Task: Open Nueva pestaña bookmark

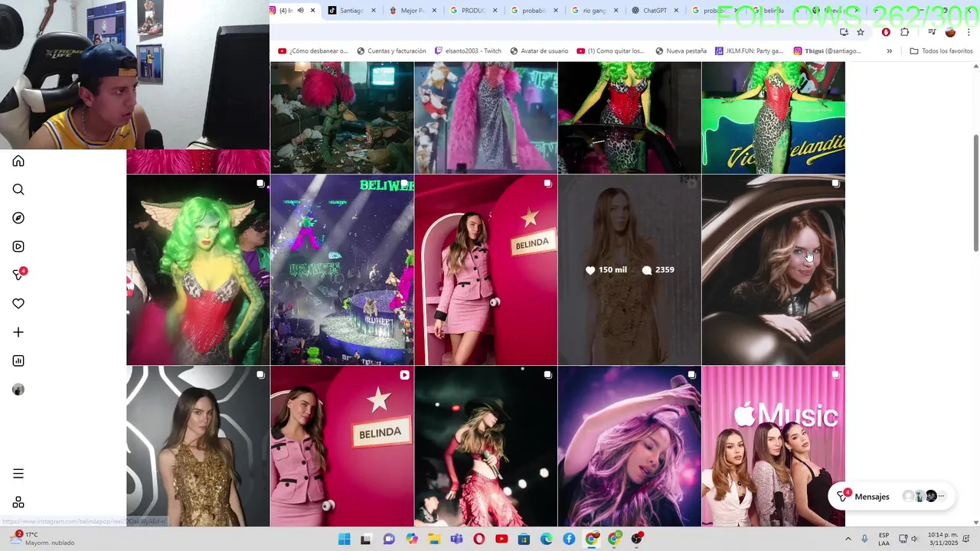Action: pyautogui.click(x=681, y=51)
